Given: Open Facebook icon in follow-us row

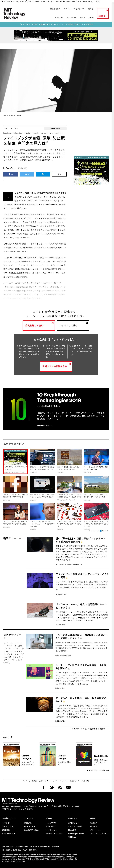Looking at the screenshot, I should (43, 787).
